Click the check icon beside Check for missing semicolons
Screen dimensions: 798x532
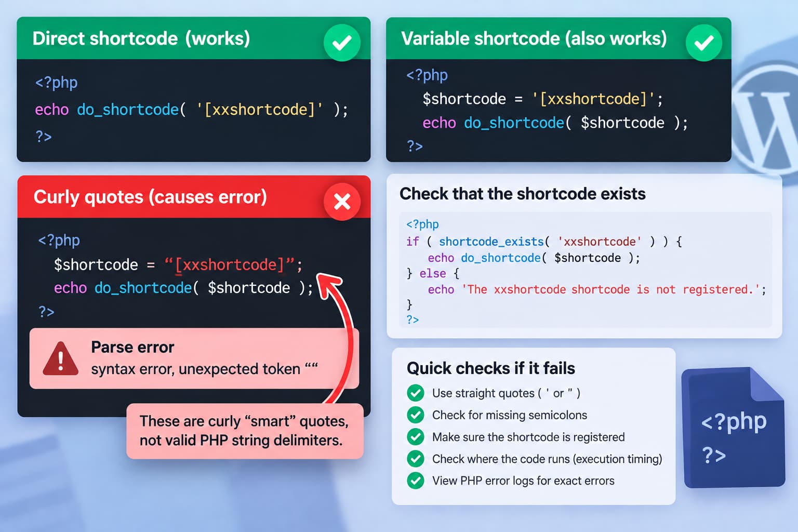tap(416, 415)
